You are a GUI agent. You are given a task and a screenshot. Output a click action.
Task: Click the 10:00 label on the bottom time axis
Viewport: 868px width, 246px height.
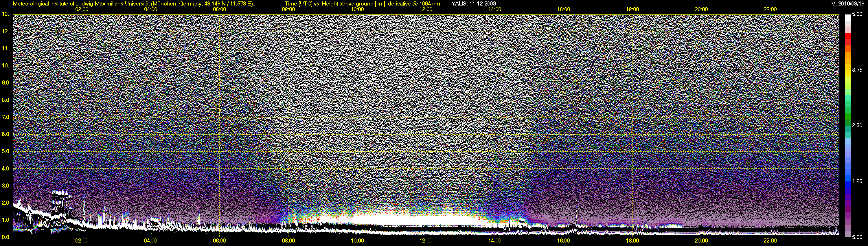point(357,241)
